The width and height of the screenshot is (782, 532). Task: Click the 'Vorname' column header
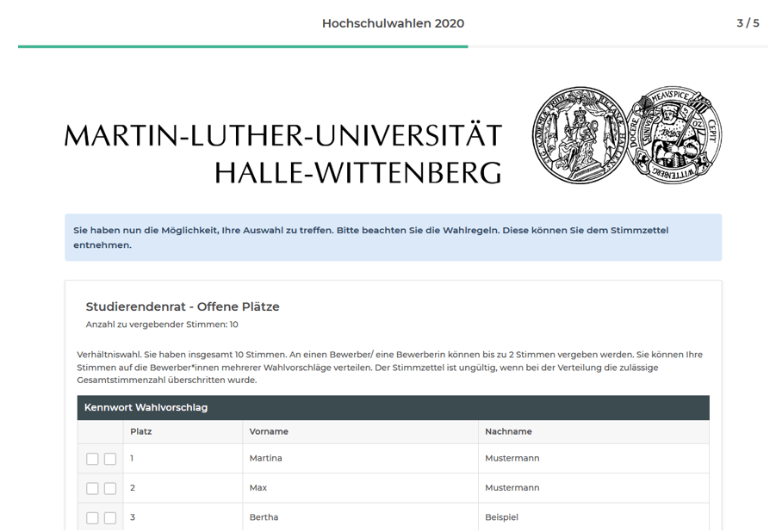pyautogui.click(x=360, y=432)
